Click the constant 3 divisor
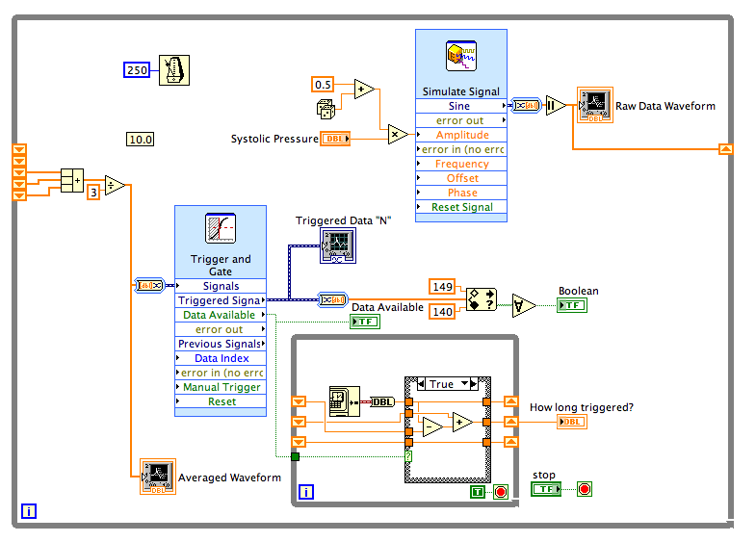 click(x=93, y=193)
